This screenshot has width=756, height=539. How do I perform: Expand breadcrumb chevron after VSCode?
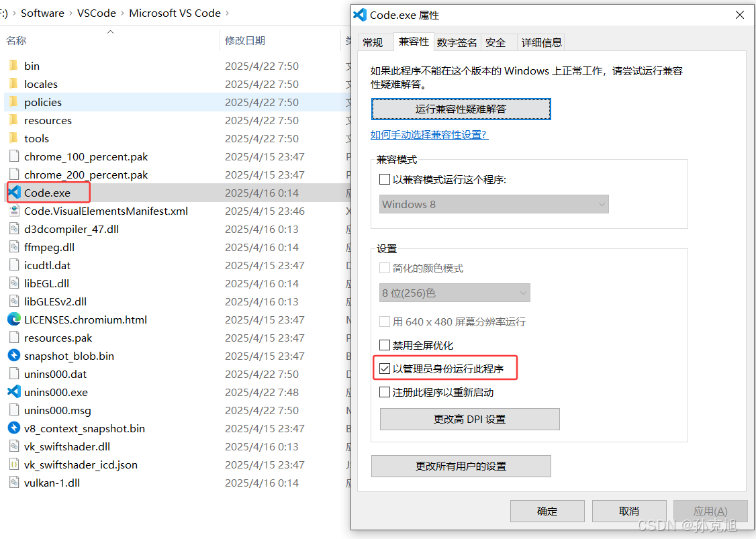pyautogui.click(x=122, y=13)
